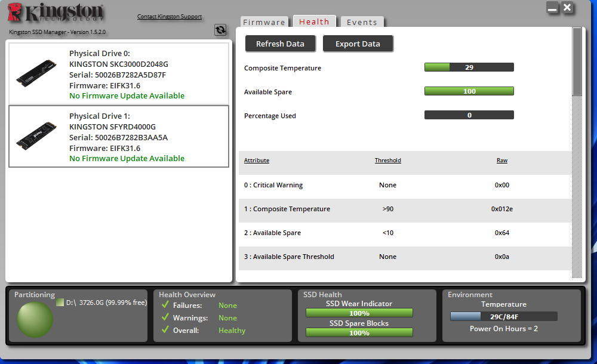This screenshot has width=597, height=364.
Task: Click the green check next to Overall
Action: point(165,330)
